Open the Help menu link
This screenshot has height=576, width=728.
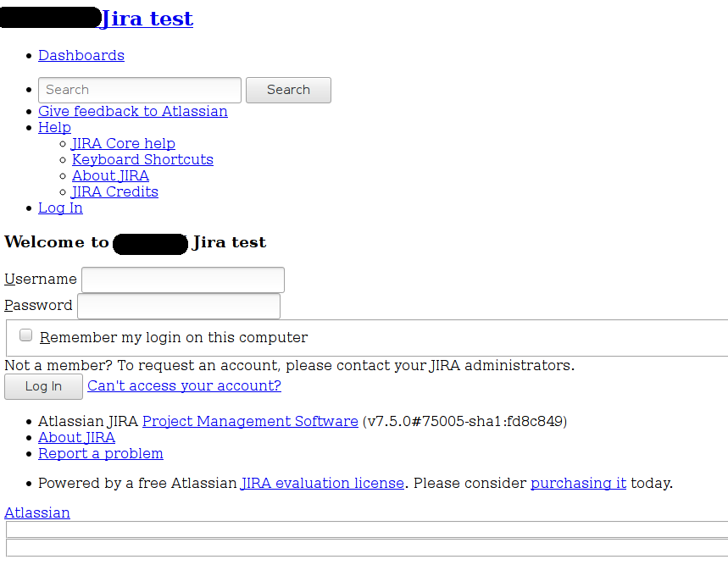coord(54,127)
